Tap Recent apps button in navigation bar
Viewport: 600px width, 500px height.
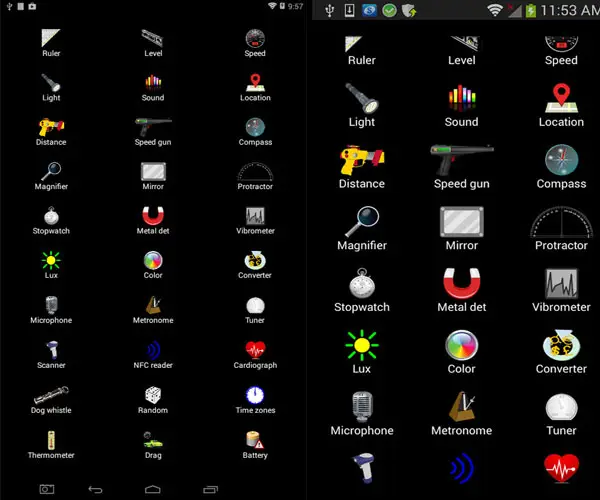tap(210, 489)
